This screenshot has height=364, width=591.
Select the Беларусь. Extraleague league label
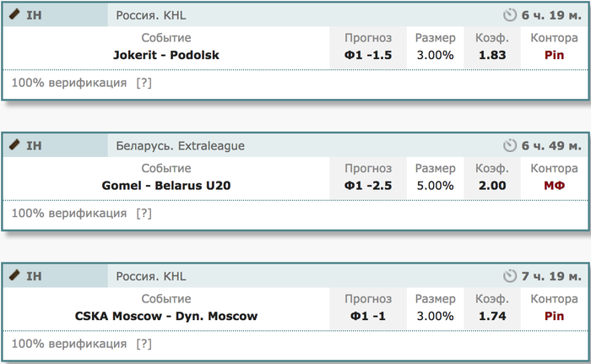180,145
